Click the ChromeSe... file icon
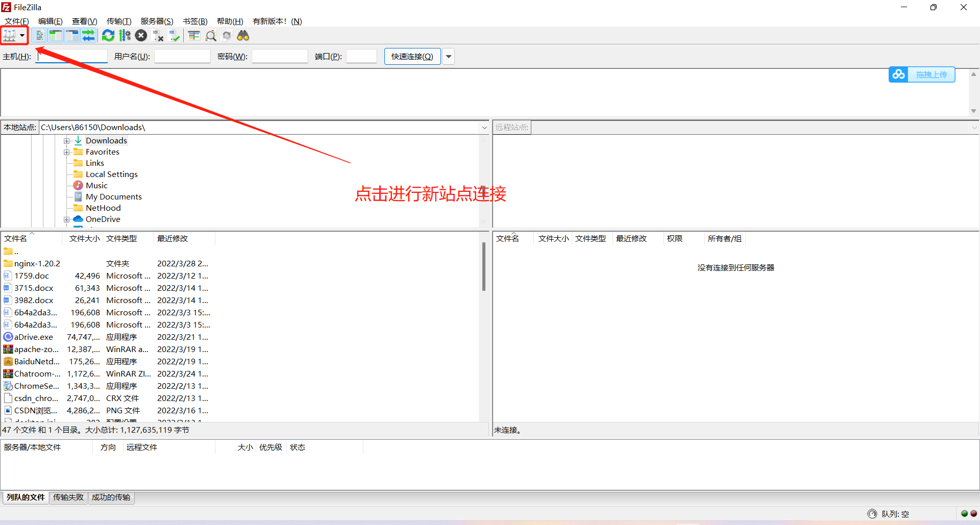The image size is (980, 525). coord(8,386)
